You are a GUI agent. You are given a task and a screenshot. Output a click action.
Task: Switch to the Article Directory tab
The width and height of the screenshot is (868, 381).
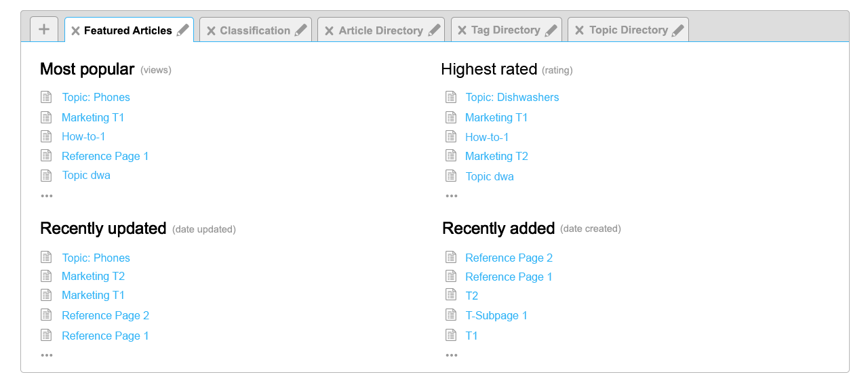click(380, 31)
